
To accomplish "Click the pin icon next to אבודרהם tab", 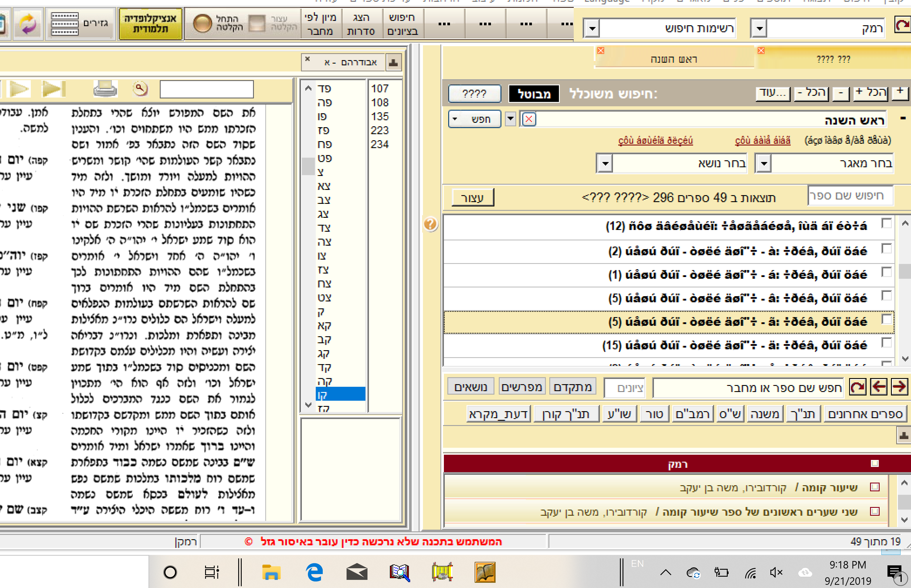I will (x=393, y=63).
